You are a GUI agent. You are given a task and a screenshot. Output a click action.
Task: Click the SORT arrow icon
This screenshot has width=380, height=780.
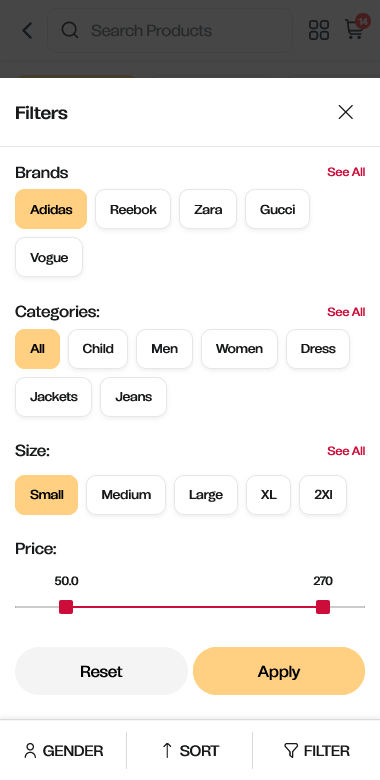[x=167, y=750]
